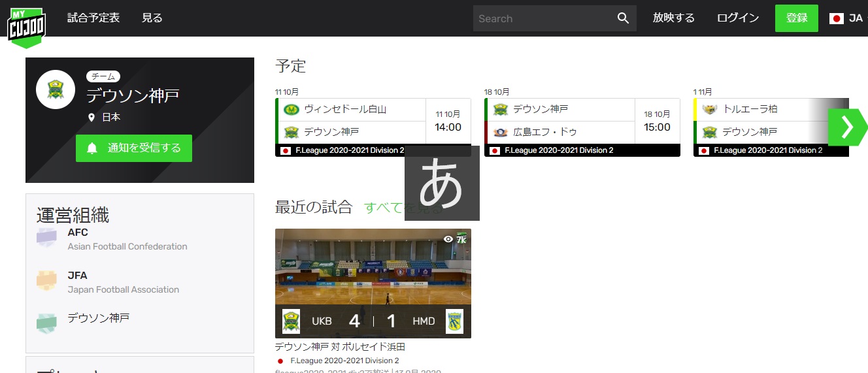Viewport: 868px width, 373px height.
Task: Click the HMD team crest on match thumbnail
Action: [x=454, y=321]
